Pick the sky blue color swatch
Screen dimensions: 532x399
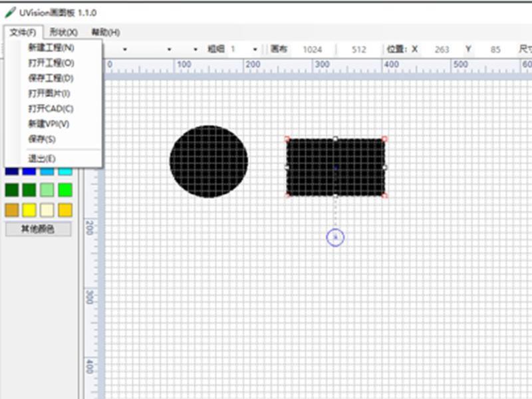click(x=47, y=172)
